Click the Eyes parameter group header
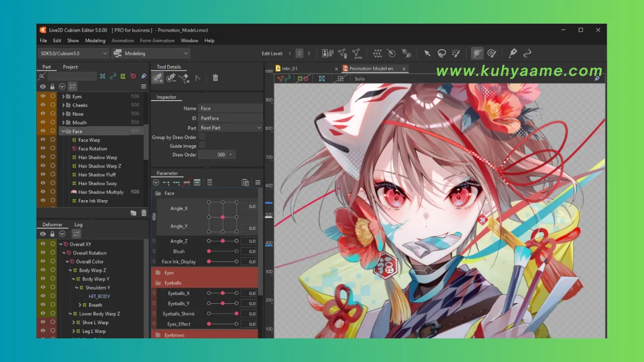Screen dimensions: 644x362 tap(204, 273)
